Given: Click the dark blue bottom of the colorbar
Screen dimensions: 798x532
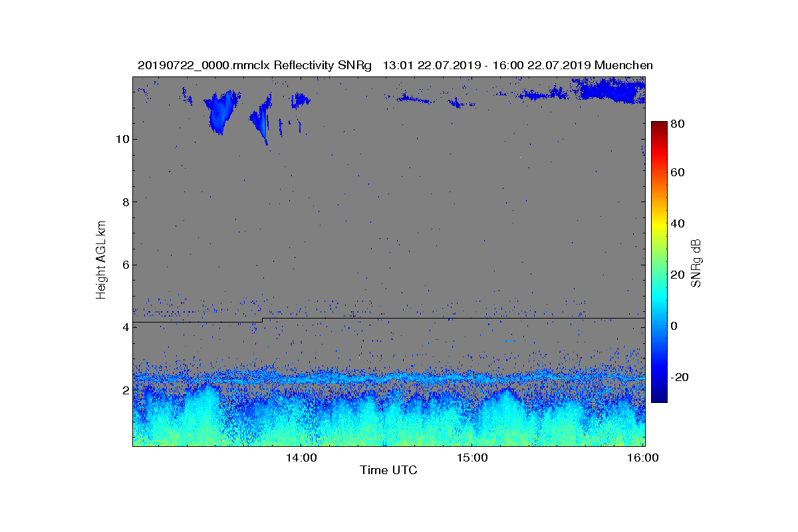Looking at the screenshot, I should click(659, 395).
